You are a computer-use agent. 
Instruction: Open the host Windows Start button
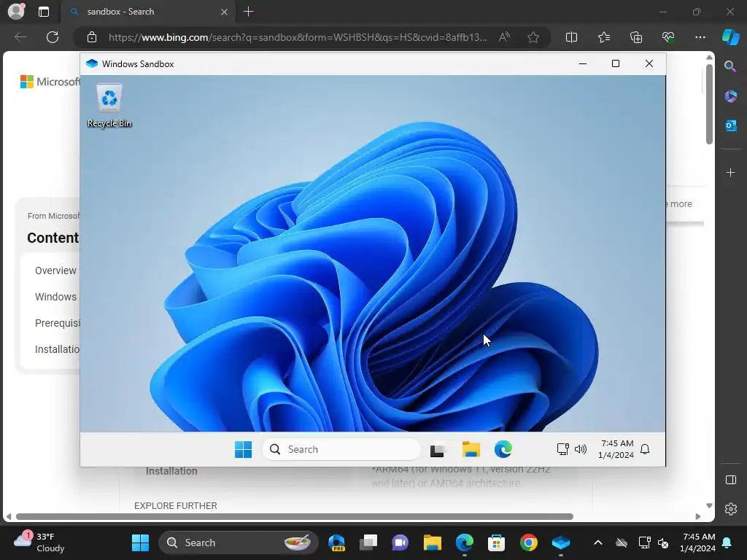point(140,542)
